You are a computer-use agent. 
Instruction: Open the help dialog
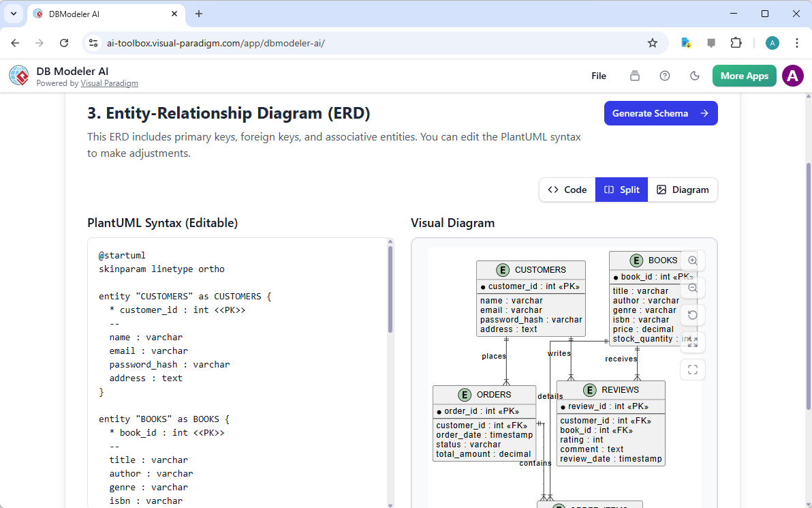pyautogui.click(x=665, y=76)
